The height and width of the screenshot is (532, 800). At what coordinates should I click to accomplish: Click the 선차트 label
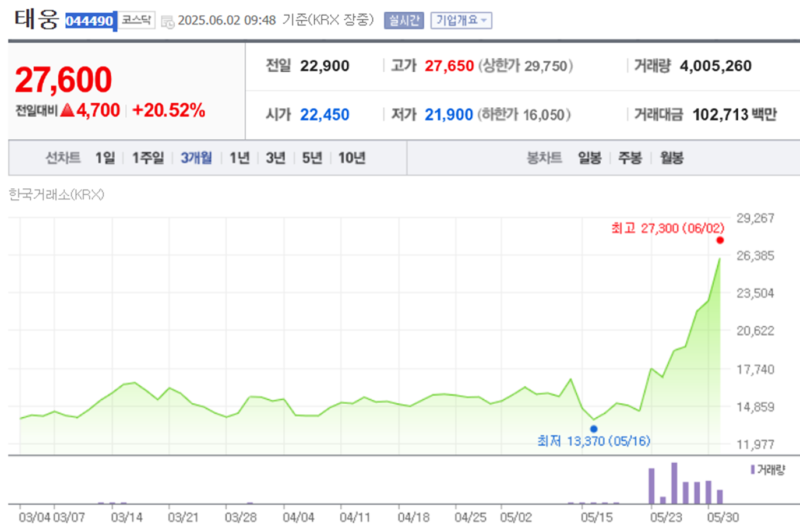63,157
